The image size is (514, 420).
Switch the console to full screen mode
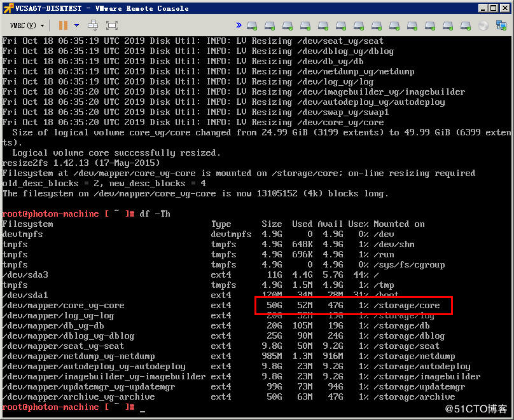pyautogui.click(x=112, y=25)
